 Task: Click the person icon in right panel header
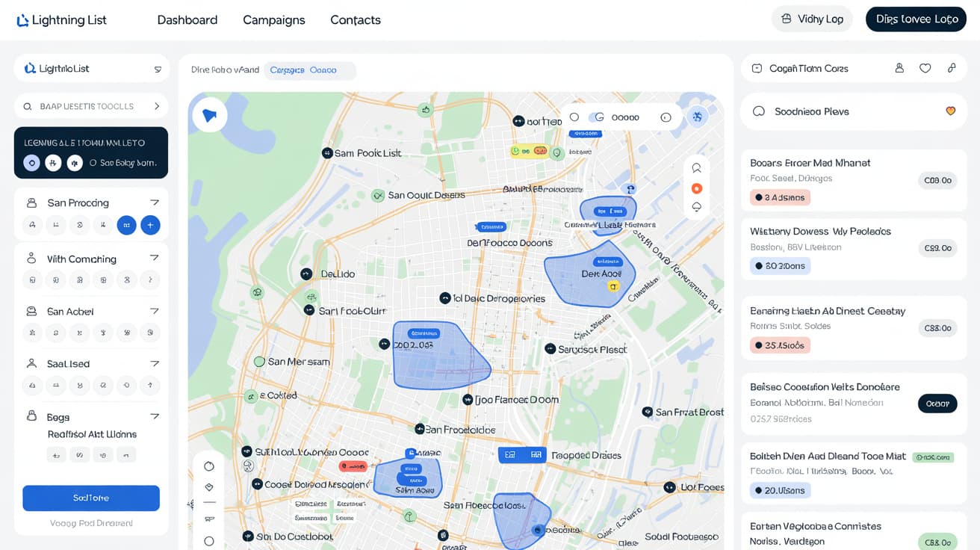899,68
